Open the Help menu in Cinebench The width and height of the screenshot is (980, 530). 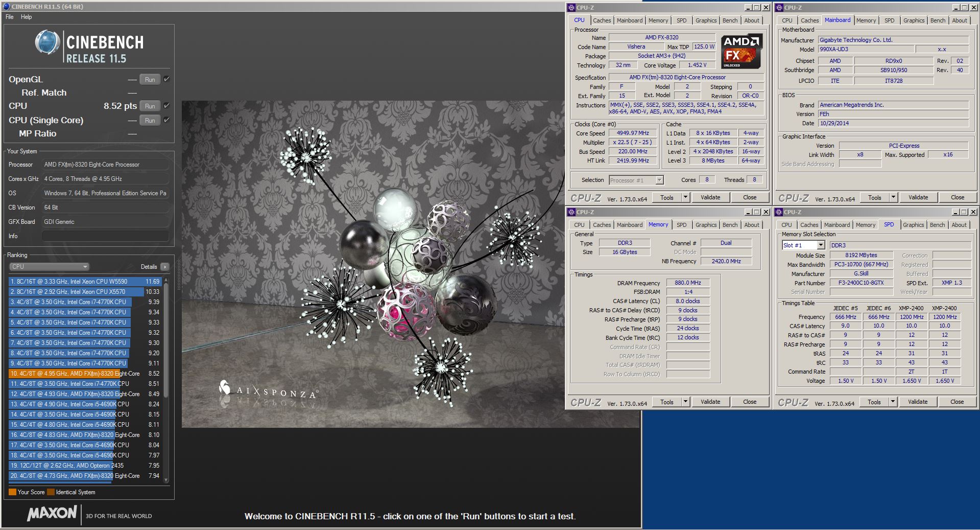(26, 17)
